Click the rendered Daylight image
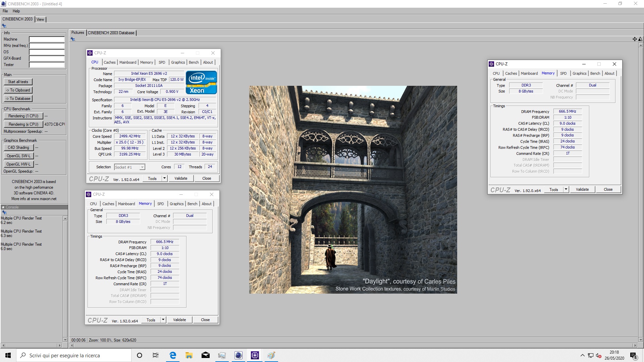The height and width of the screenshot is (362, 644). click(x=353, y=190)
